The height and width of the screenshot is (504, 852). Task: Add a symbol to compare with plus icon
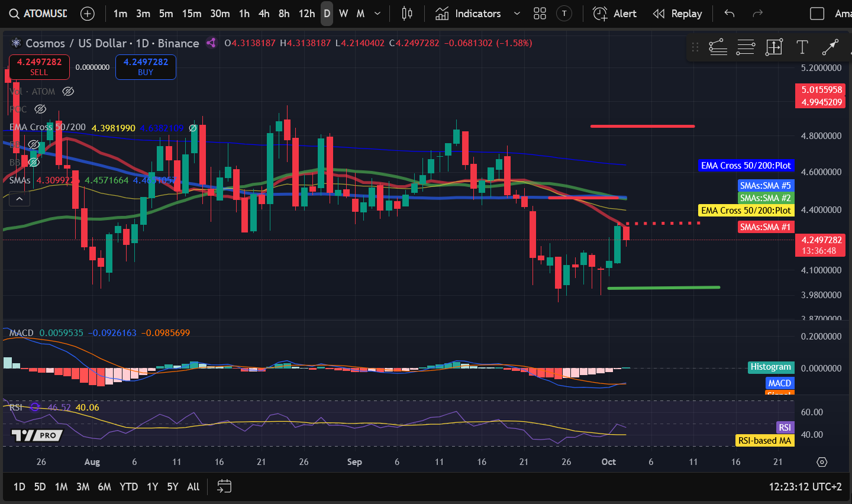(x=88, y=14)
